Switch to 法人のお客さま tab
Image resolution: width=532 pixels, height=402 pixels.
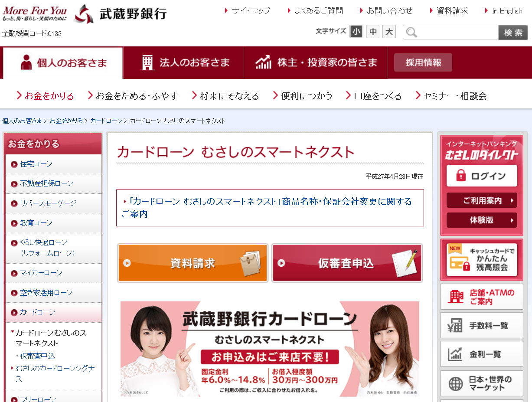[x=183, y=63]
